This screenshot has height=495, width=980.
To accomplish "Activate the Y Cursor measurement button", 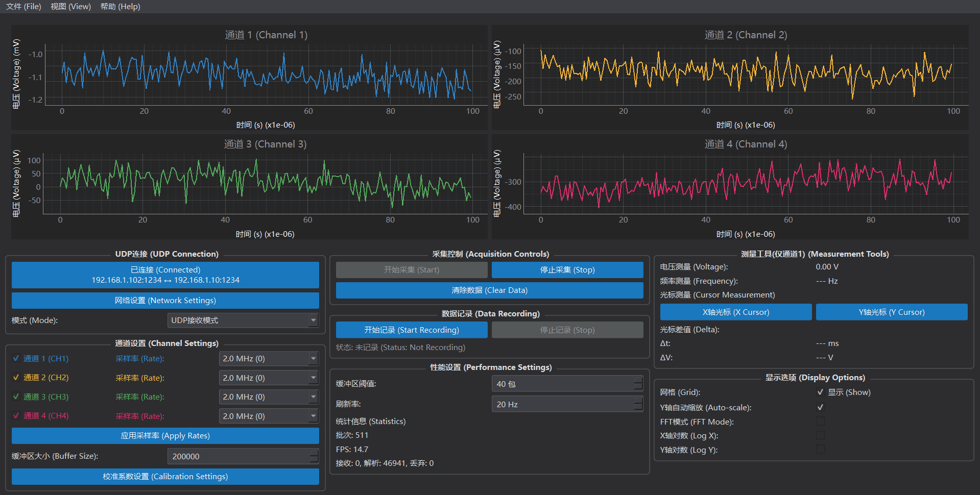I will click(x=891, y=312).
